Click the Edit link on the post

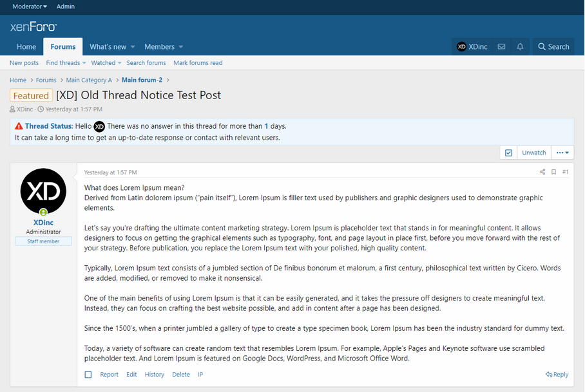click(x=131, y=375)
